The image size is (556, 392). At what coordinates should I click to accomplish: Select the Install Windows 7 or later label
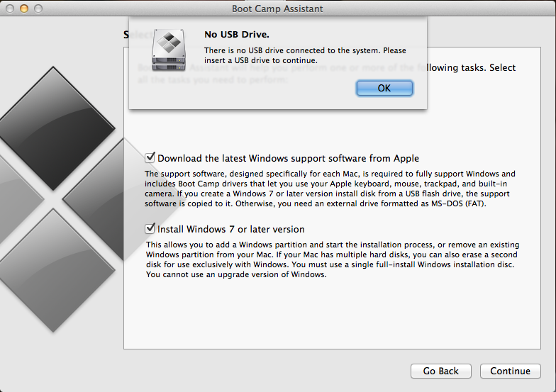(x=231, y=230)
